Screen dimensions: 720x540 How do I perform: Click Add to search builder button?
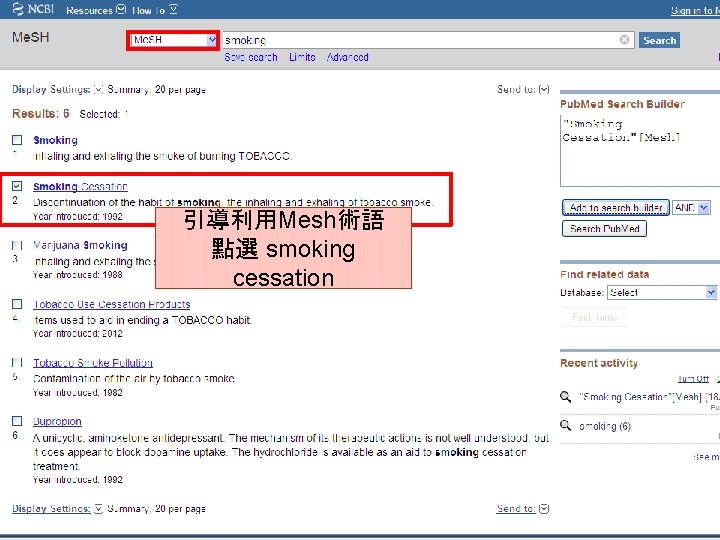(616, 208)
